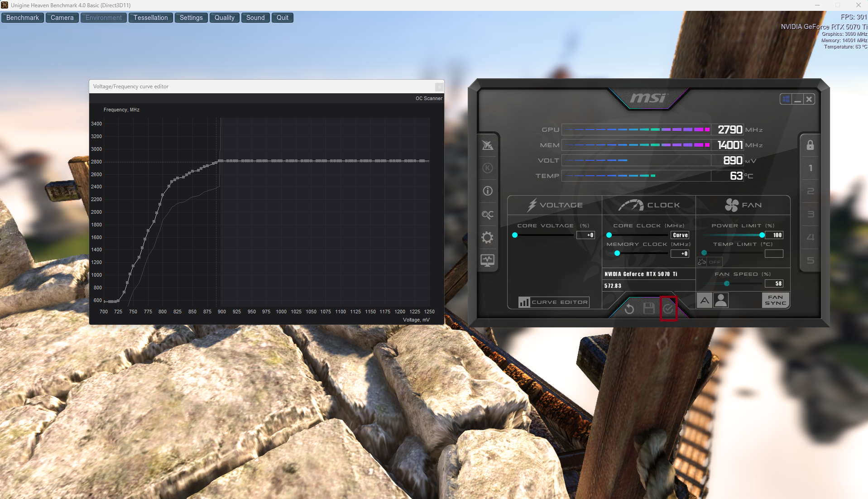Click the GPU clock reading '2790'
Image resolution: width=868 pixels, height=499 pixels.
[730, 130]
